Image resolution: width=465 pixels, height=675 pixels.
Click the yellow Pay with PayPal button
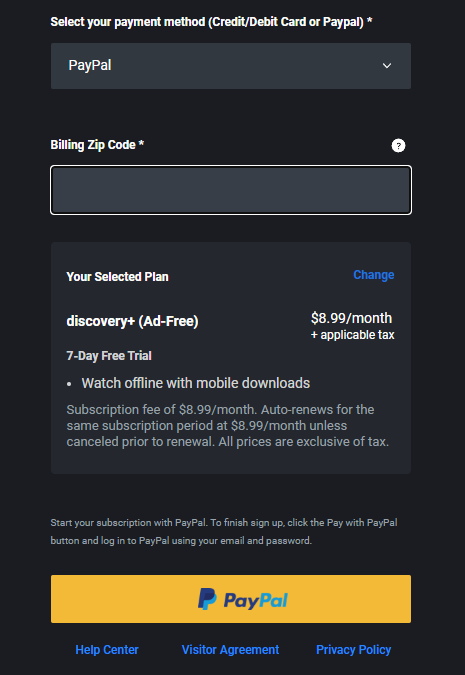coord(231,599)
